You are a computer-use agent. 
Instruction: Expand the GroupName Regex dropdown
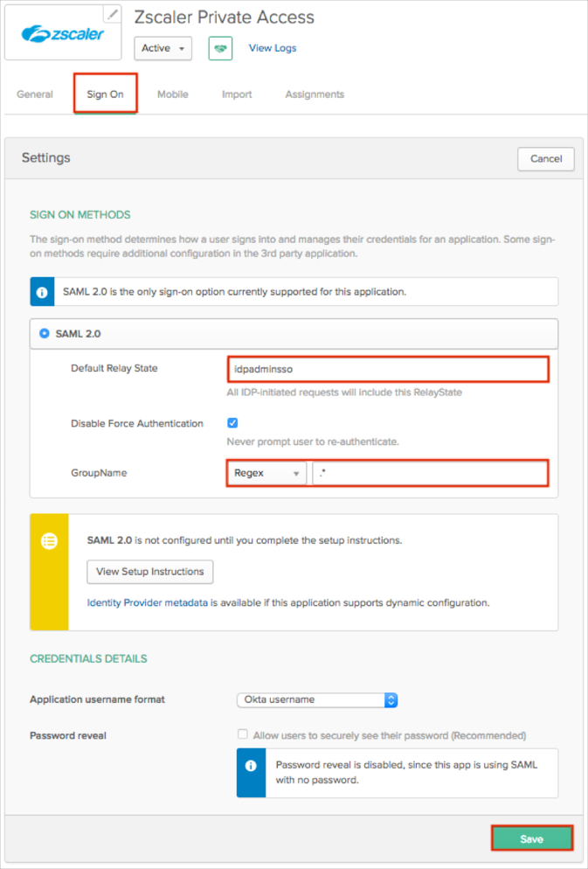tap(266, 473)
